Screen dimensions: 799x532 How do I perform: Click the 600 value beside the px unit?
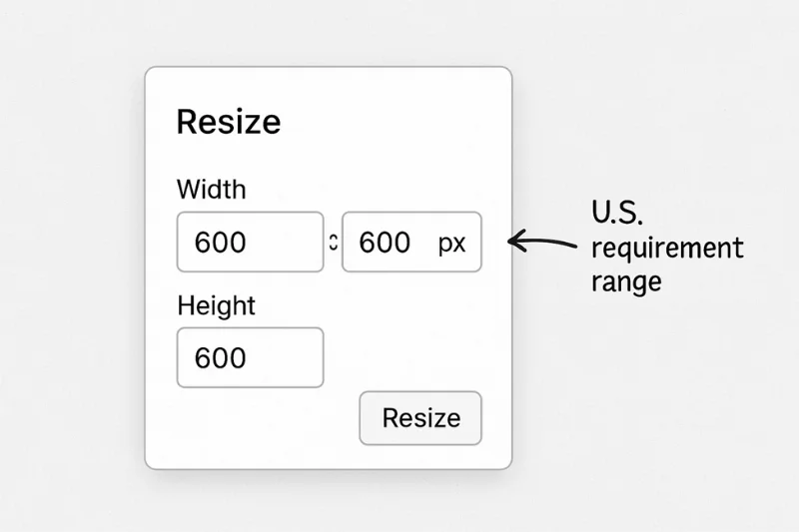[385, 243]
